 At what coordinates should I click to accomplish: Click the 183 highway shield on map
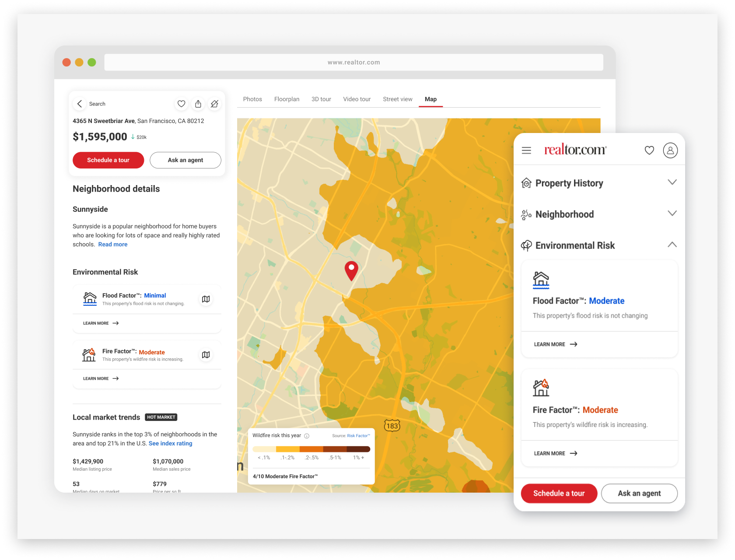point(392,426)
